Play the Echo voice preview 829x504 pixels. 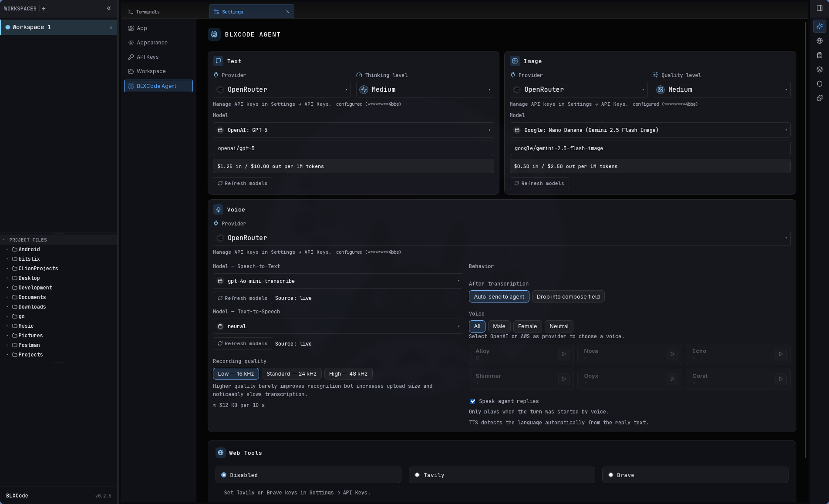[781, 354]
